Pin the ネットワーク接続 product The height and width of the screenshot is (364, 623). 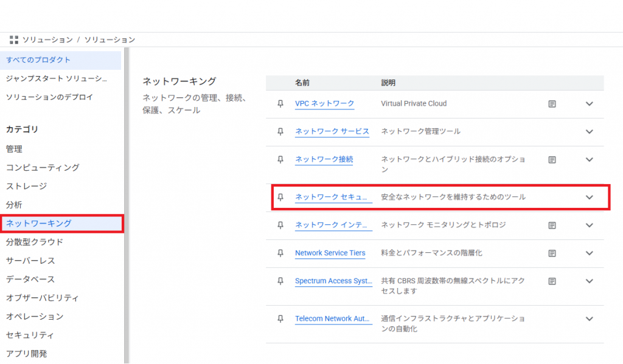[x=280, y=160]
